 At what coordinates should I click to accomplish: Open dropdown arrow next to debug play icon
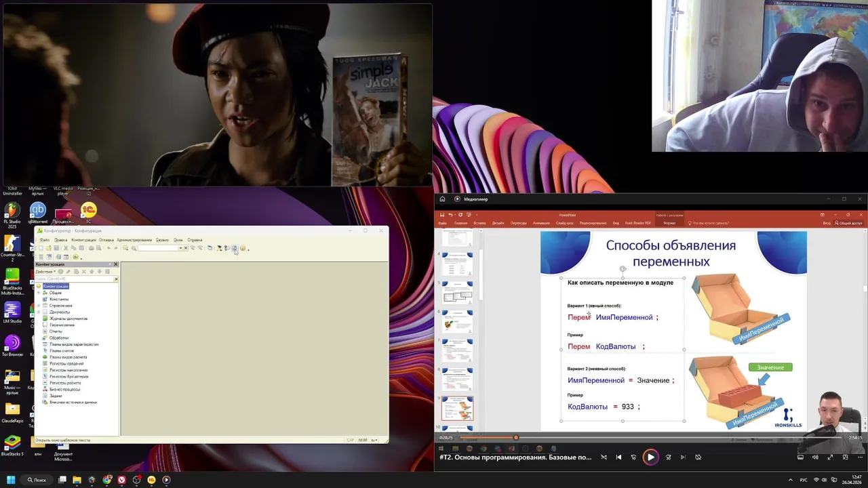81,258
